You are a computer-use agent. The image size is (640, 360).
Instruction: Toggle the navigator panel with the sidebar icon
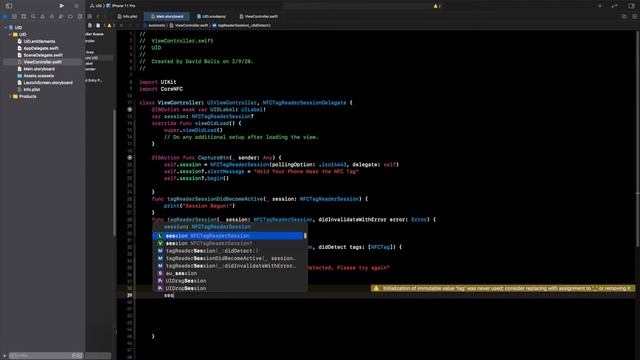tap(9, 6)
